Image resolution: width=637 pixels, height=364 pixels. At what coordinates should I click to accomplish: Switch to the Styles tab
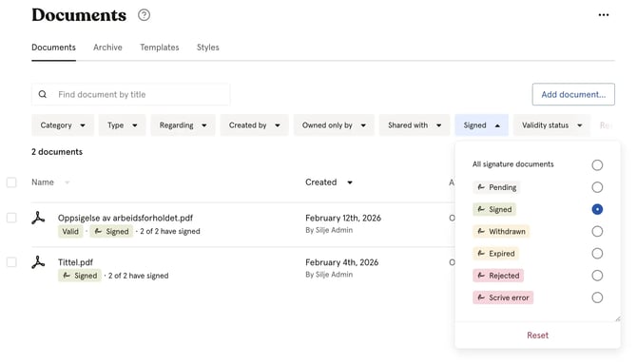click(208, 48)
